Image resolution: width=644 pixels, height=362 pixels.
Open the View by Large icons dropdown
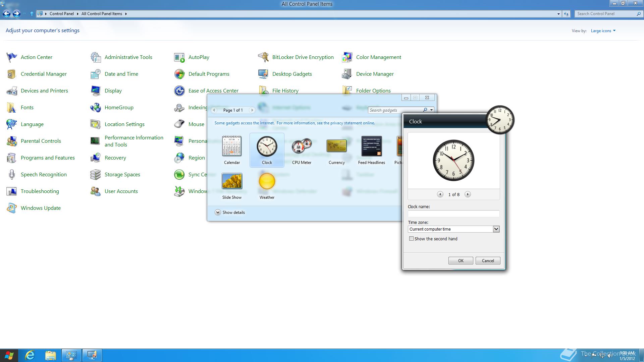[603, 31]
